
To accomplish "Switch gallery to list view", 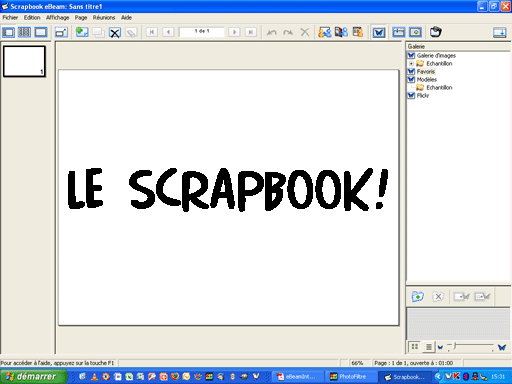I will [429, 347].
